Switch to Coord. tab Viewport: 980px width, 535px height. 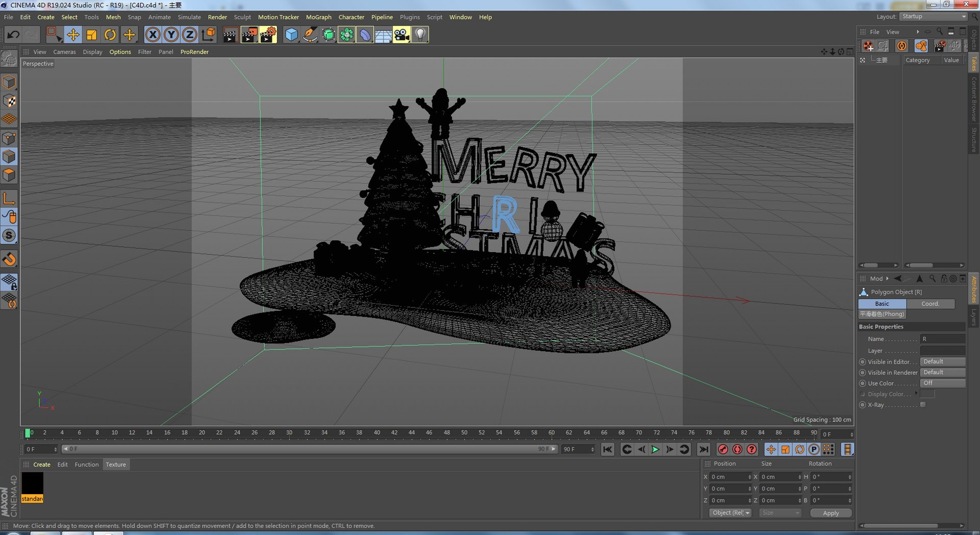930,304
